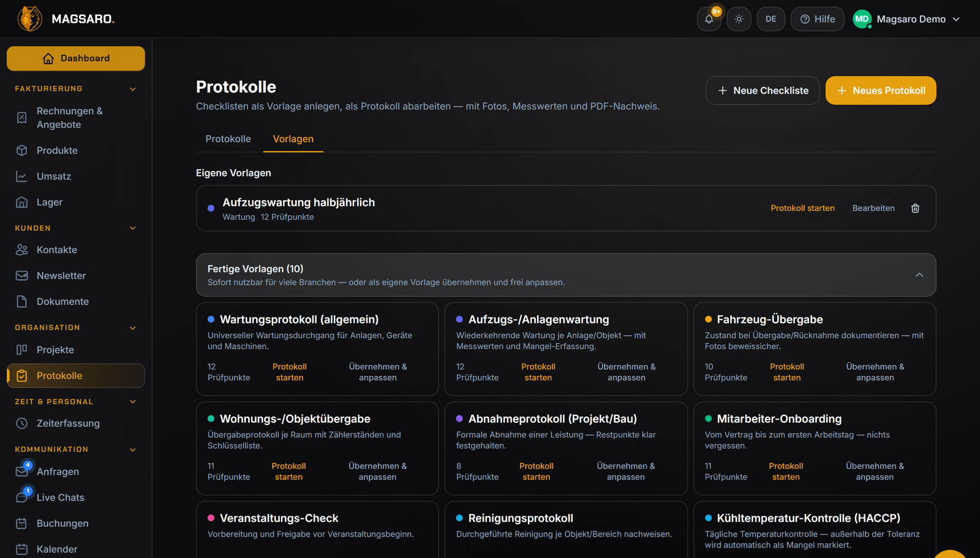Click the Wartungsprotokoll (allgemein) card title

pos(300,320)
